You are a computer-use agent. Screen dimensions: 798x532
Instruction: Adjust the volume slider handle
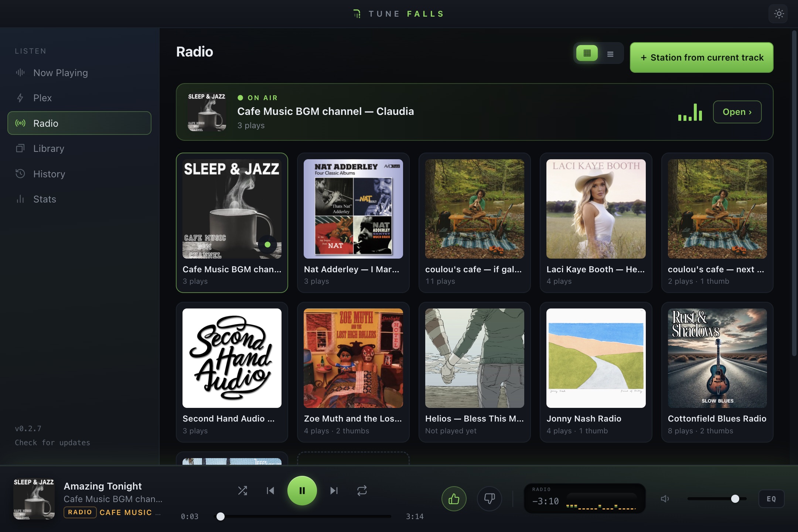(735, 499)
